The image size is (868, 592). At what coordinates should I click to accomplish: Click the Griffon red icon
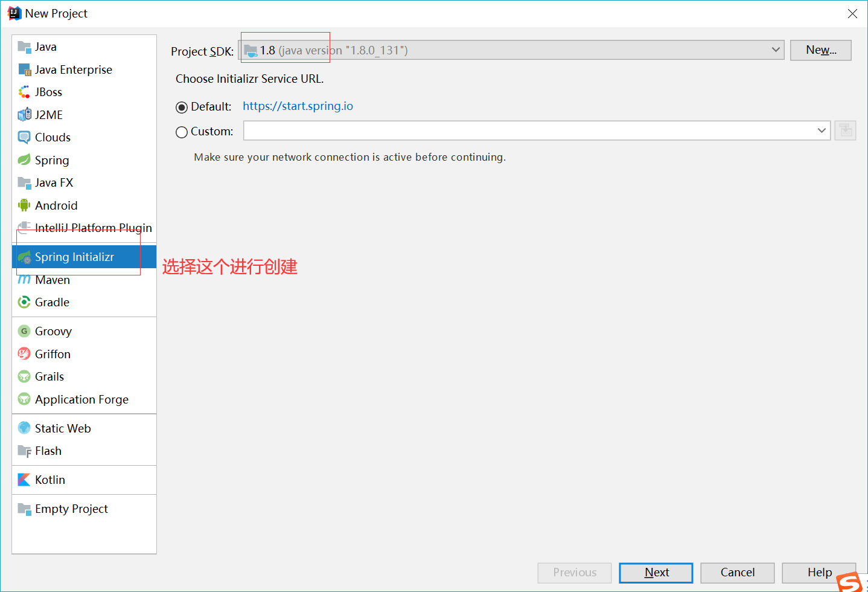tap(24, 354)
